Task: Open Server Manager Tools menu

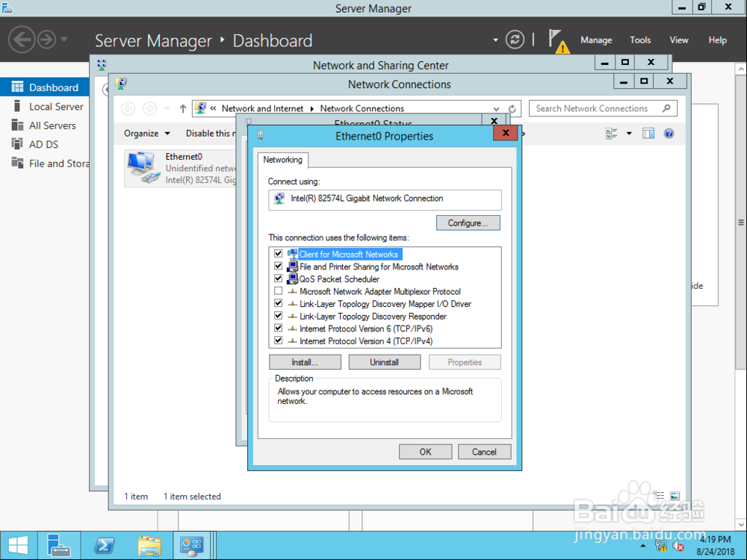Action: (640, 40)
